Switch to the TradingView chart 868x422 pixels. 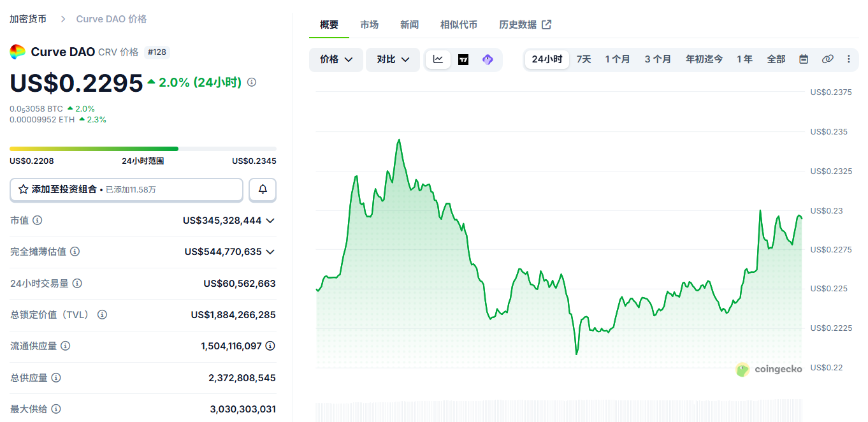pos(463,59)
